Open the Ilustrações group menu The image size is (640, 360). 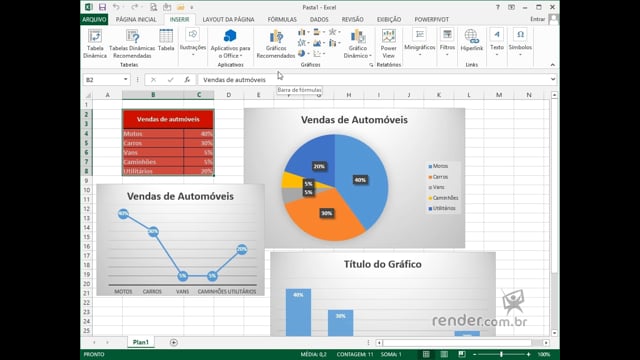tap(193, 42)
